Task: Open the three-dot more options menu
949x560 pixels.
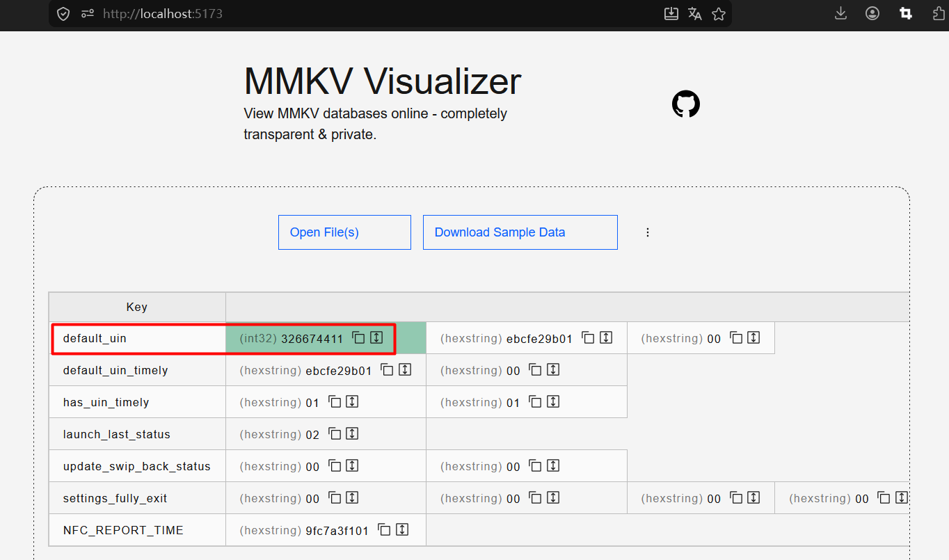Action: 648,232
